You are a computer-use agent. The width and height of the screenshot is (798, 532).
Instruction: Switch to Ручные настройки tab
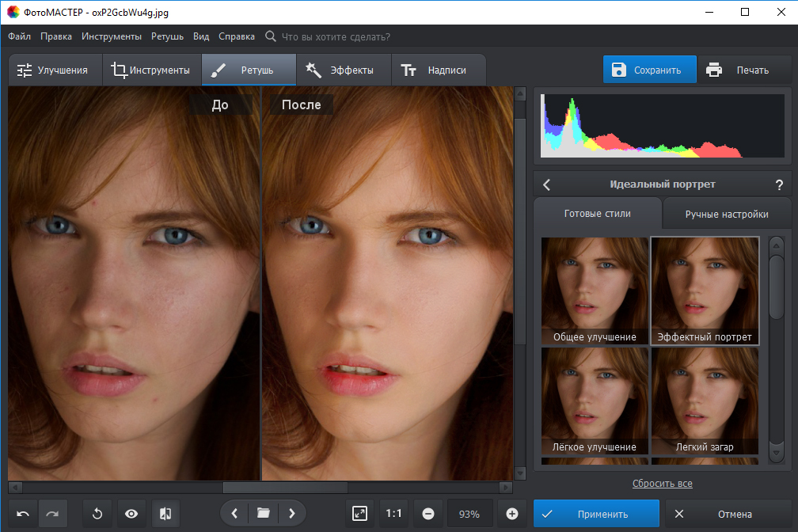(727, 215)
